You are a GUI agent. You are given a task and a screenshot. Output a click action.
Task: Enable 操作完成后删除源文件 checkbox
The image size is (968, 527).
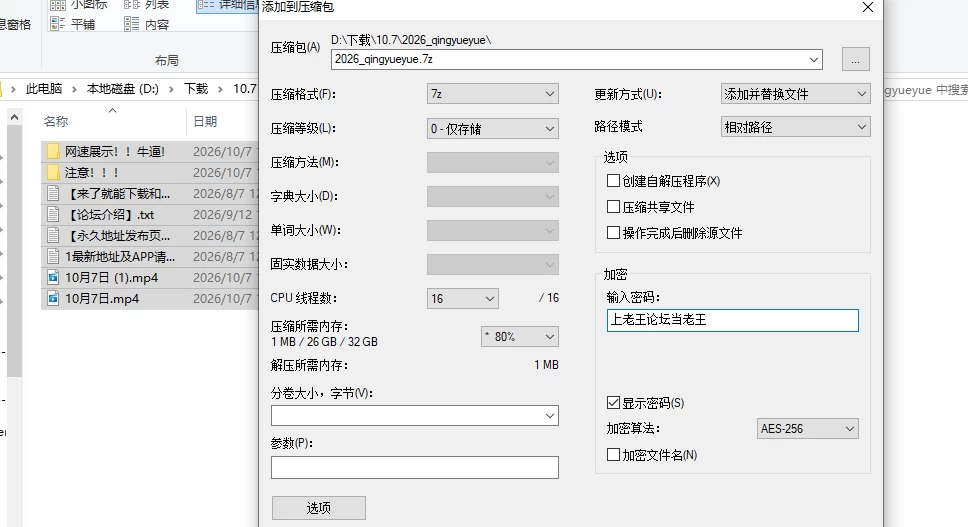[x=613, y=233]
